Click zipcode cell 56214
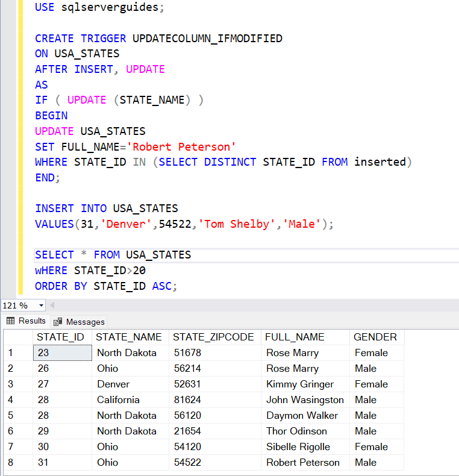This screenshot has width=459, height=476. [x=215, y=369]
